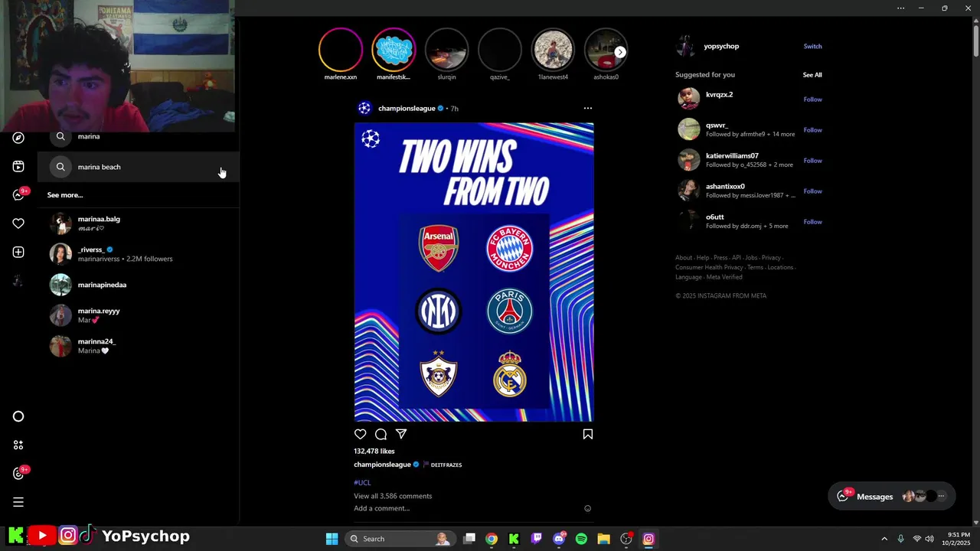Share the post with the paper plane icon
The image size is (980, 551).
click(401, 434)
